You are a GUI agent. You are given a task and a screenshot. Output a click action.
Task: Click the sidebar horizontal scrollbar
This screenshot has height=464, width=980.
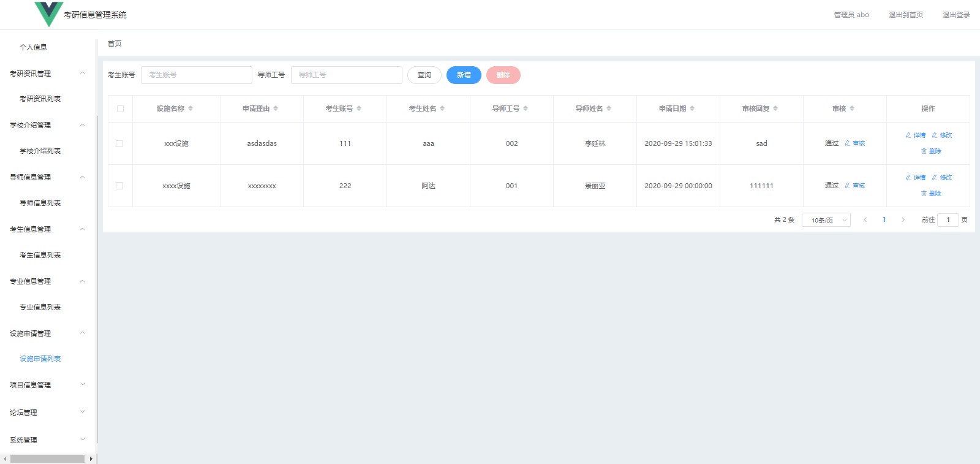point(47,458)
